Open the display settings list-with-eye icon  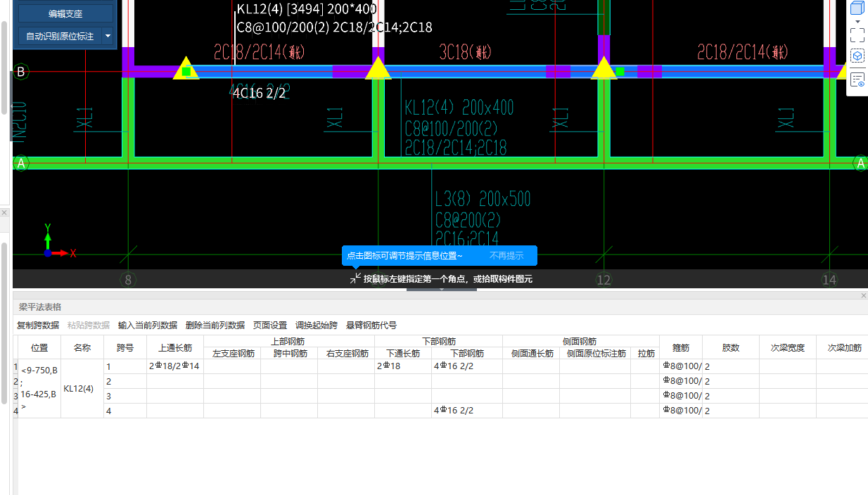pos(857,79)
